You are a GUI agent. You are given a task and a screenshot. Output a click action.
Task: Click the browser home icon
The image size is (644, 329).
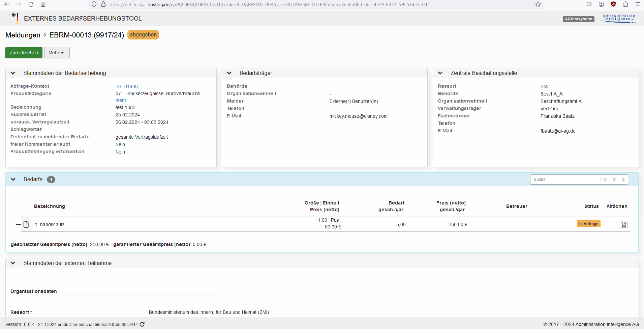43,4
